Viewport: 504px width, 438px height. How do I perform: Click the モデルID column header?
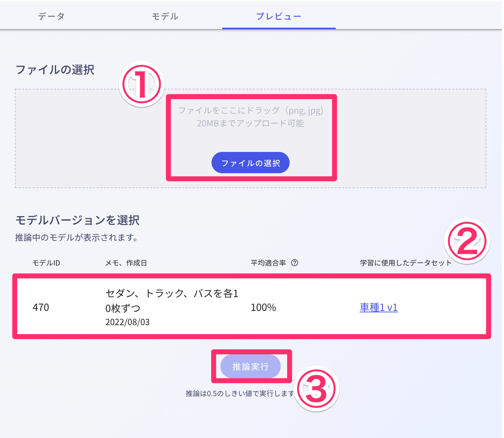(46, 263)
